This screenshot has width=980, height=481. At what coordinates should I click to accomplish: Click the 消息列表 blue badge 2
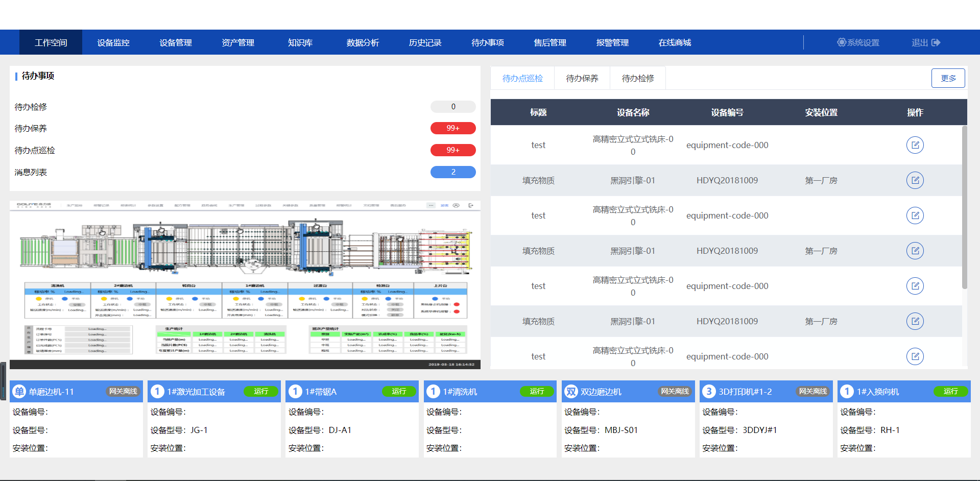[x=453, y=172]
